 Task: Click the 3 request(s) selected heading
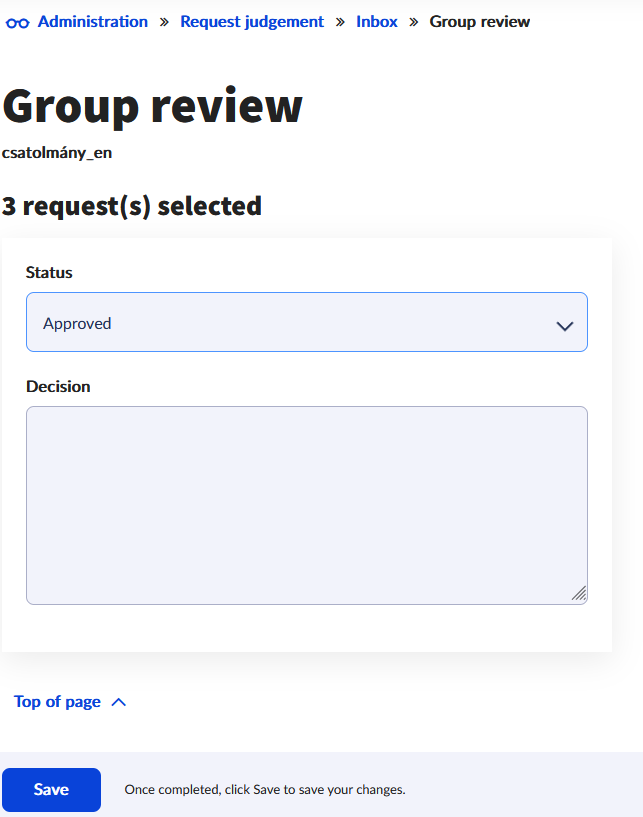point(132,206)
